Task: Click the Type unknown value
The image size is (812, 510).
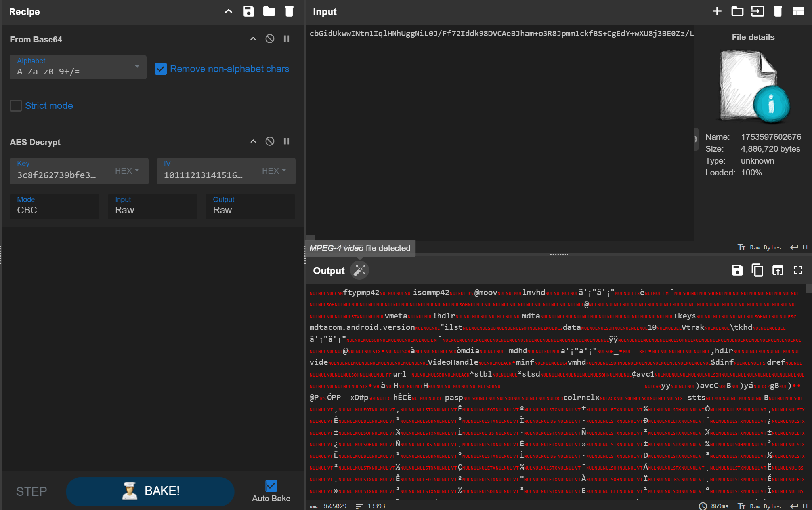Action: pos(757,161)
